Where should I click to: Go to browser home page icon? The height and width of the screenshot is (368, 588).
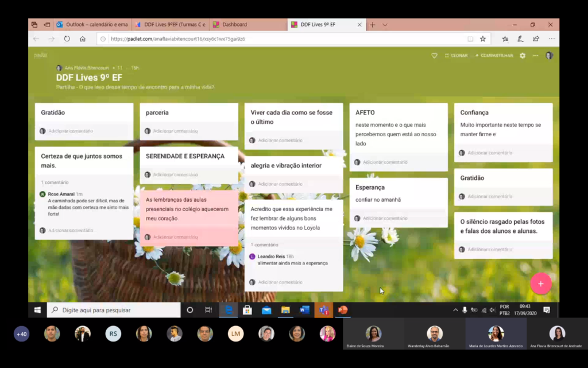click(83, 39)
